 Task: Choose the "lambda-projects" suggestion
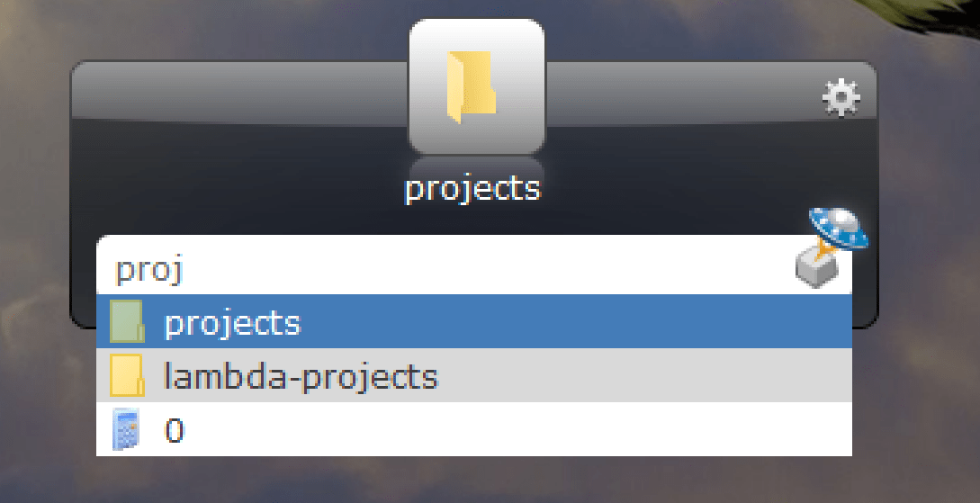coord(301,375)
